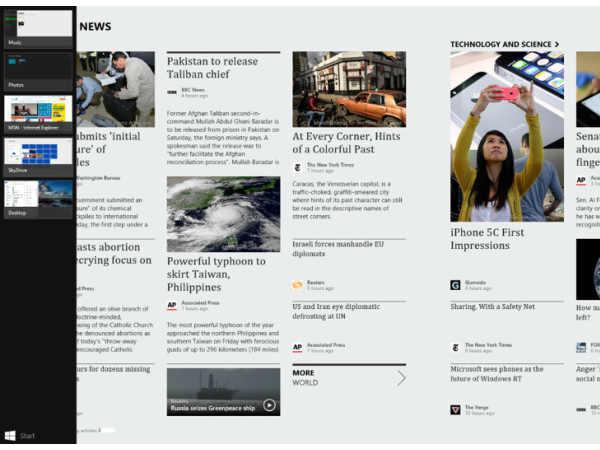
Task: Switch to the Desktop thumbnail
Action: tap(38, 199)
